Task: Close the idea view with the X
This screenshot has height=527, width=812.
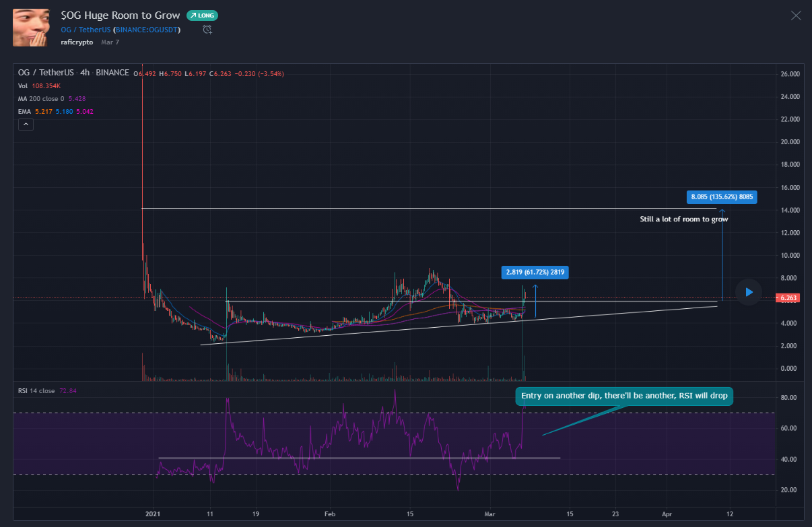Action: (x=796, y=15)
